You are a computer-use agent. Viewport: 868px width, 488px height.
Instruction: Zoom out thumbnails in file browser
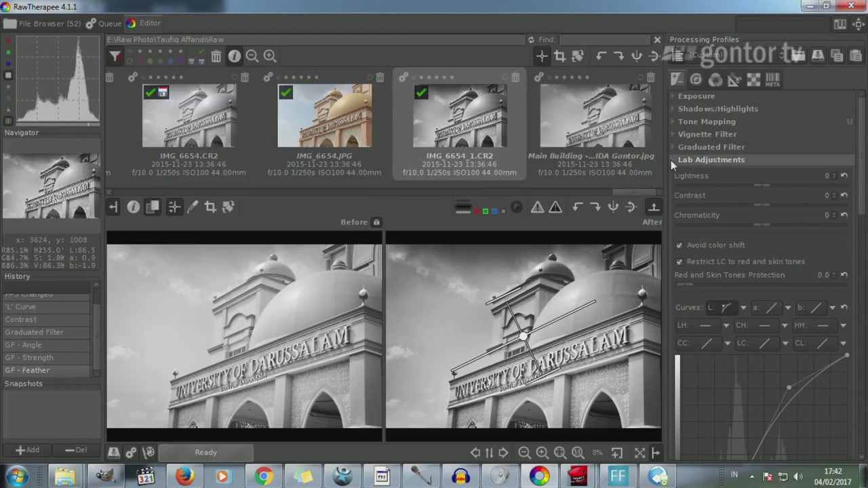(252, 56)
